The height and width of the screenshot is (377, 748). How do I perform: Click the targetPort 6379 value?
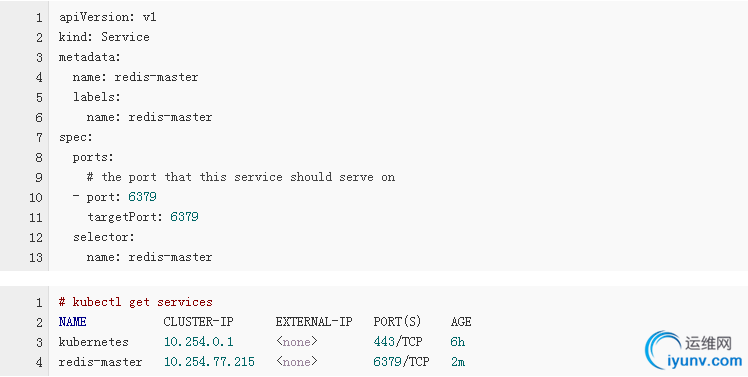[184, 217]
